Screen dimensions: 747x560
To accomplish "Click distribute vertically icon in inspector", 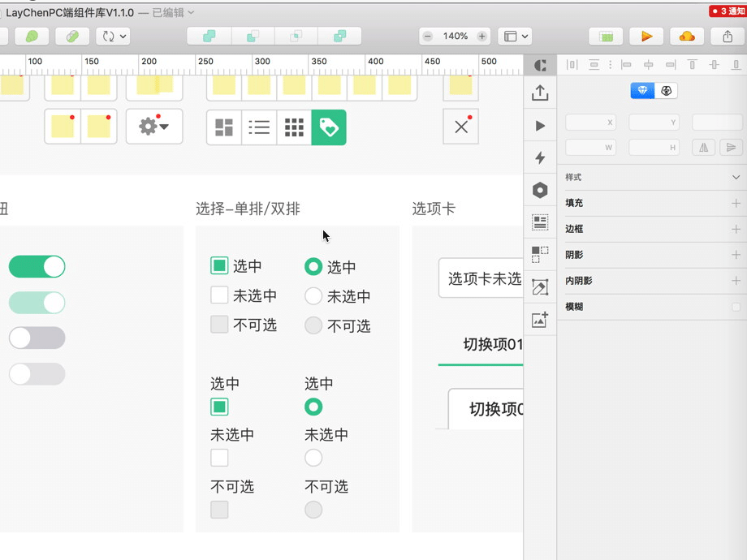I will click(x=594, y=65).
